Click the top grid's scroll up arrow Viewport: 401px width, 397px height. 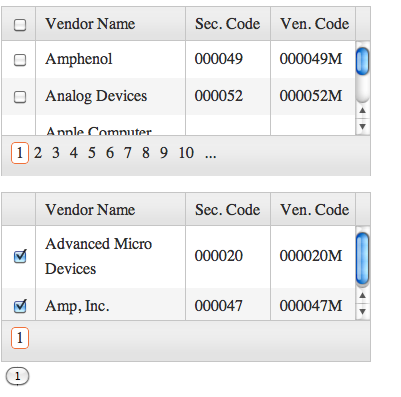tap(363, 110)
